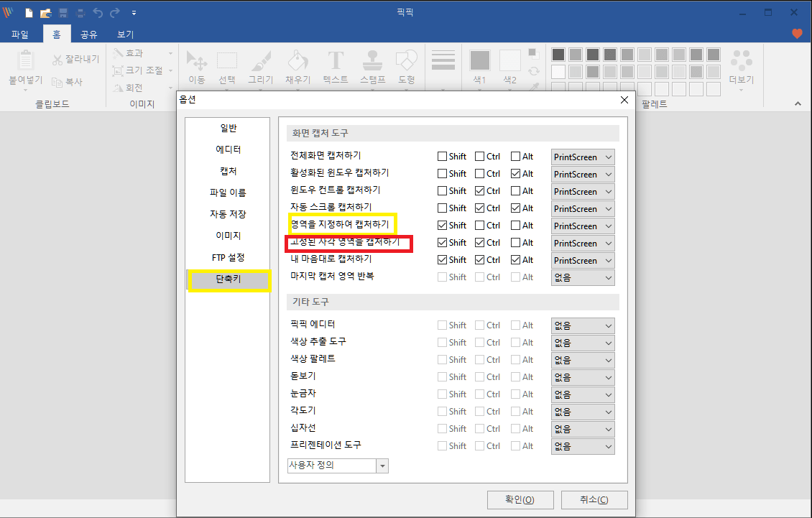This screenshot has width=812, height=518.
Task: Click the Undo arrow in the quick access toolbar
Action: tap(98, 11)
